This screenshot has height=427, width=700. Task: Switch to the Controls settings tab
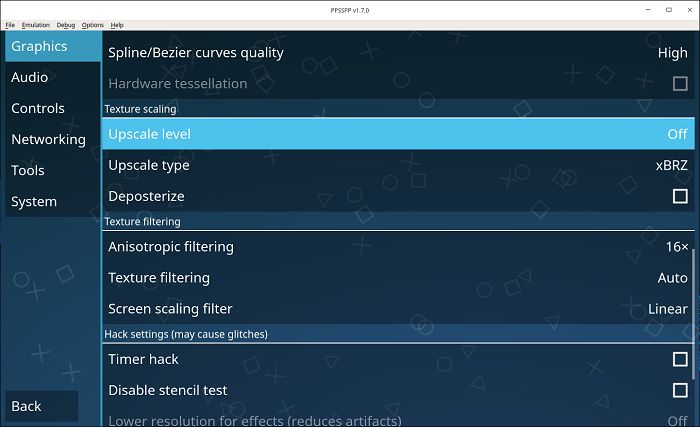point(53,109)
